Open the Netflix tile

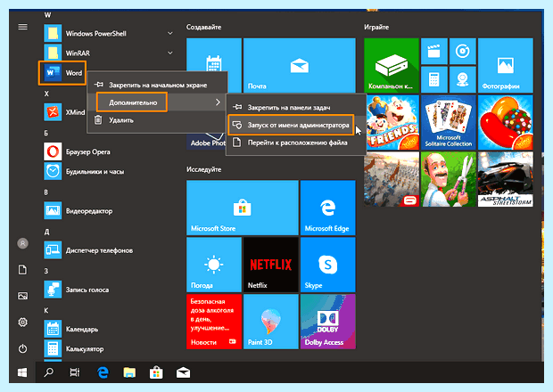click(271, 265)
